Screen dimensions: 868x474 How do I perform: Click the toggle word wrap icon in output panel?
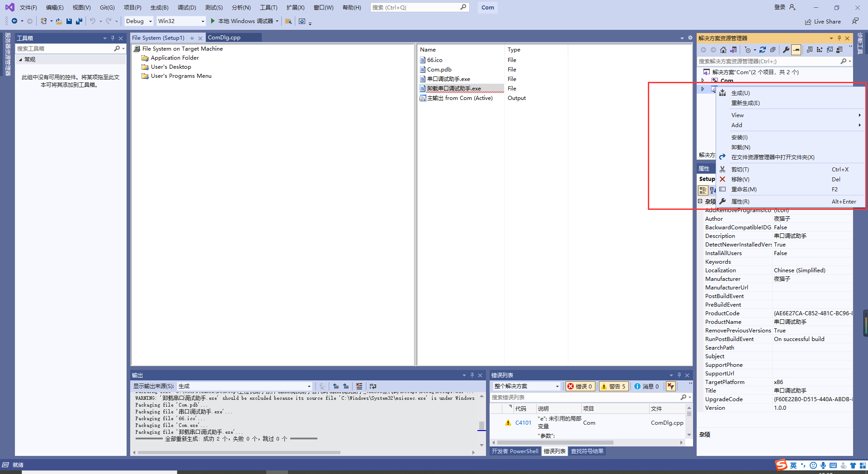[373, 386]
